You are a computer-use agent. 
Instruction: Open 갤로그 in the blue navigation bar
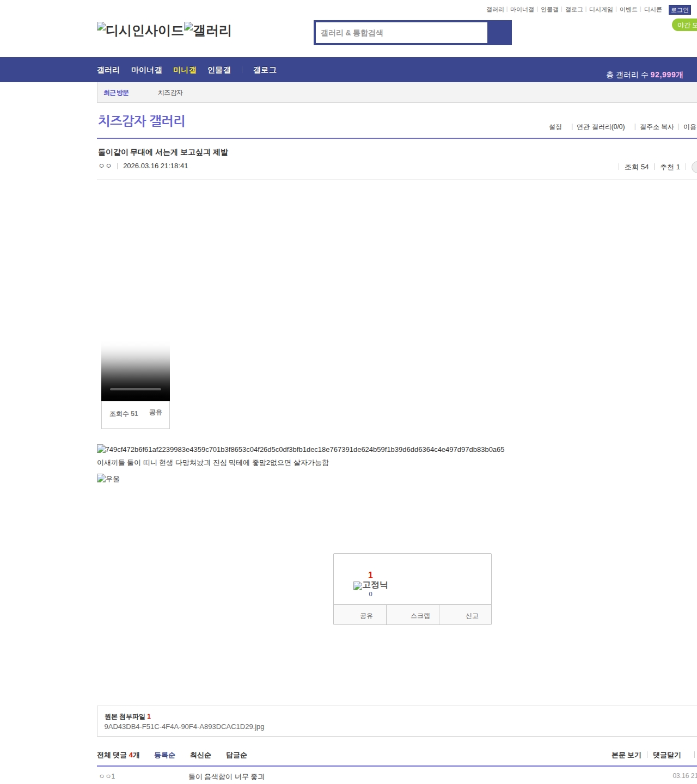pos(265,70)
